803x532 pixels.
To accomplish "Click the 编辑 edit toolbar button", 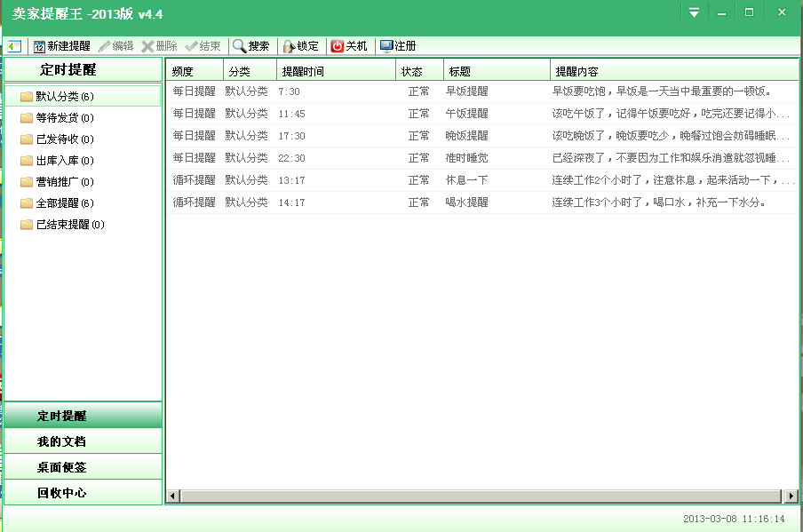I will pyautogui.click(x=115, y=46).
